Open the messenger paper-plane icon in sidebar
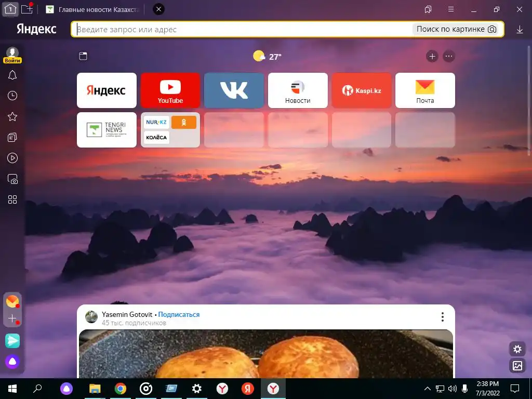The width and height of the screenshot is (532, 399). [x=12, y=341]
